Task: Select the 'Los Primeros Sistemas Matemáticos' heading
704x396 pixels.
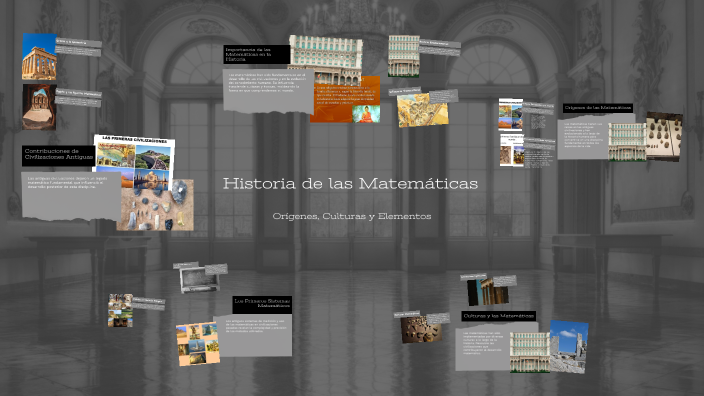Action: 262,304
